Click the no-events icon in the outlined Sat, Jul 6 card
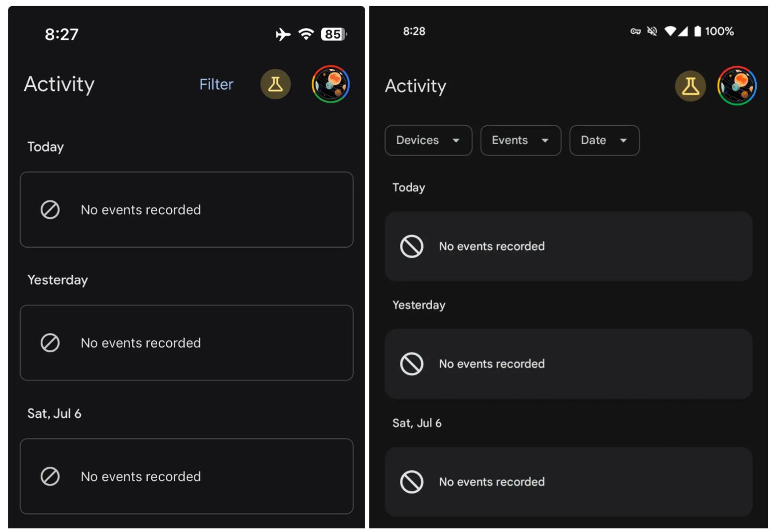The height and width of the screenshot is (532, 776). pos(50,476)
